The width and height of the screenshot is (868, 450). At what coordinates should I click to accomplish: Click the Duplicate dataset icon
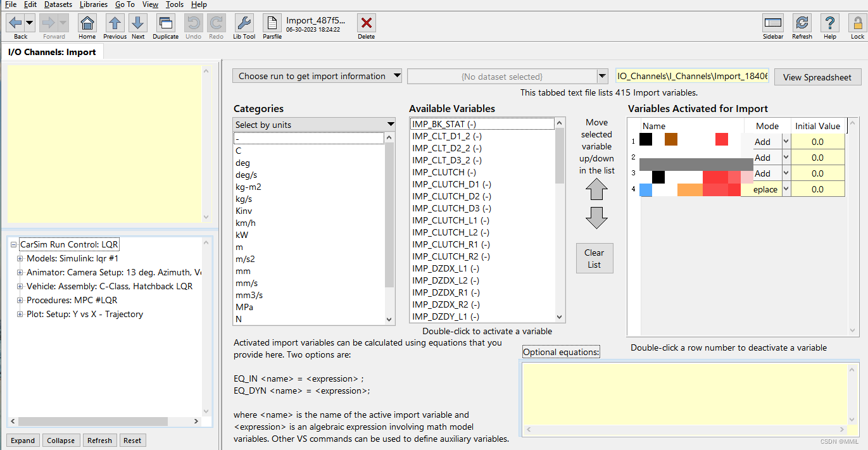165,24
